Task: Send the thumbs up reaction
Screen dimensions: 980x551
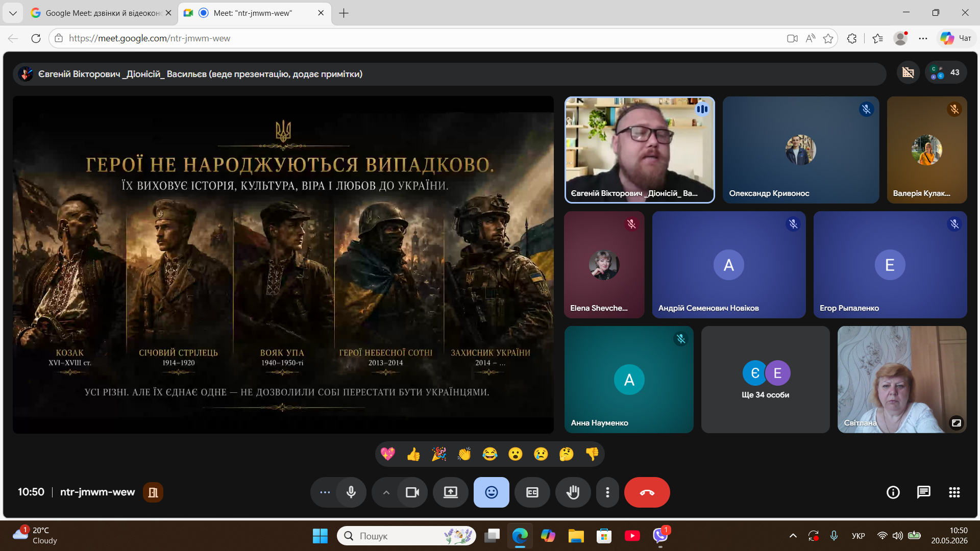Action: pos(413,454)
